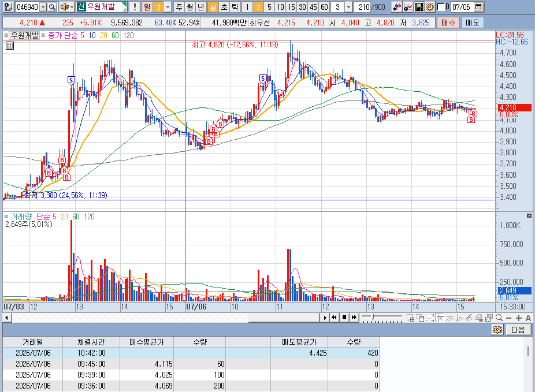The height and width of the screenshot is (392, 535).
Task: Click the scrollbar left arrow under chart
Action: click(x=6, y=318)
